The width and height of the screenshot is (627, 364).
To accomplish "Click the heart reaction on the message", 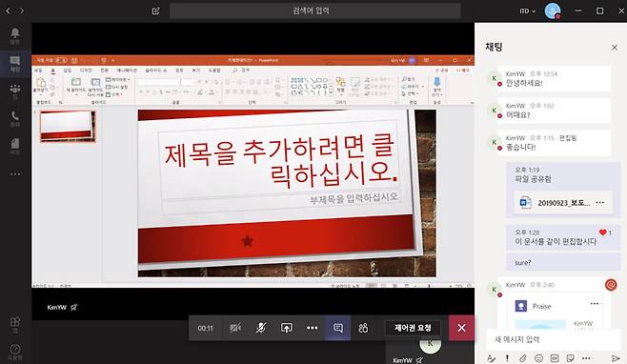I will 603,233.
